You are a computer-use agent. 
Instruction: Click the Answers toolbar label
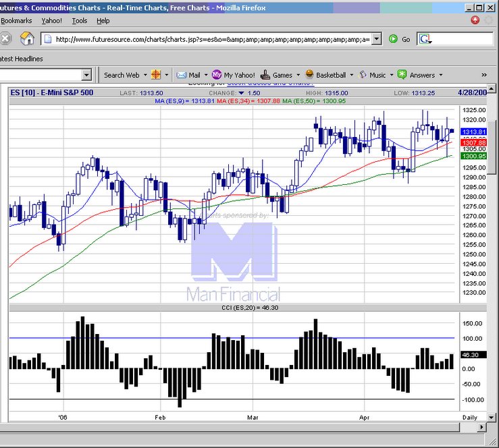[x=422, y=75]
